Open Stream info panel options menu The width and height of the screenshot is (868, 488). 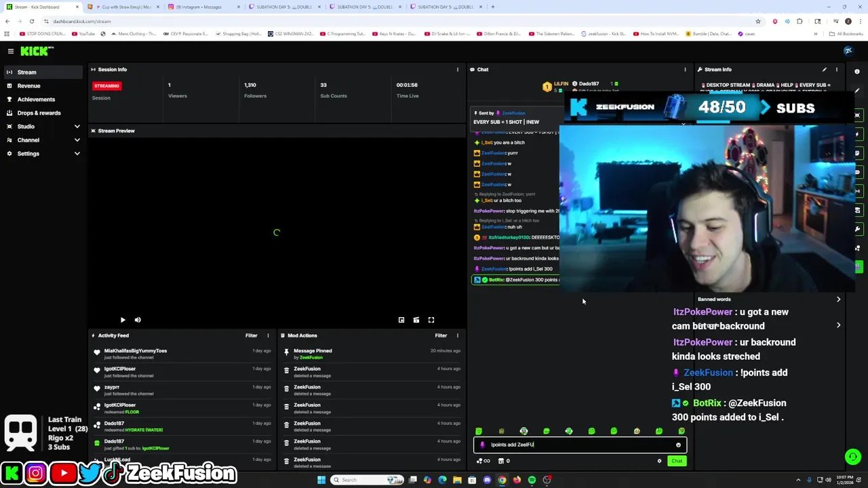836,69
